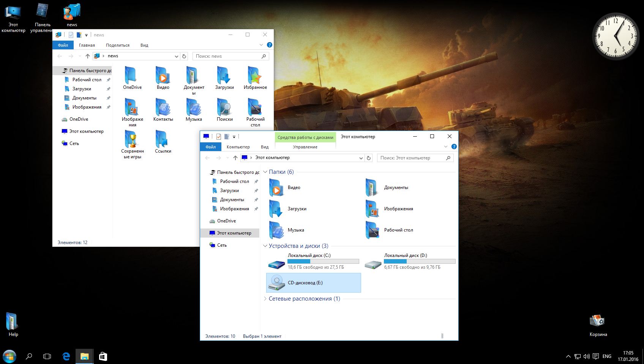Image resolution: width=644 pixels, height=364 pixels.
Task: Go up one level in news window
Action: click(88, 56)
